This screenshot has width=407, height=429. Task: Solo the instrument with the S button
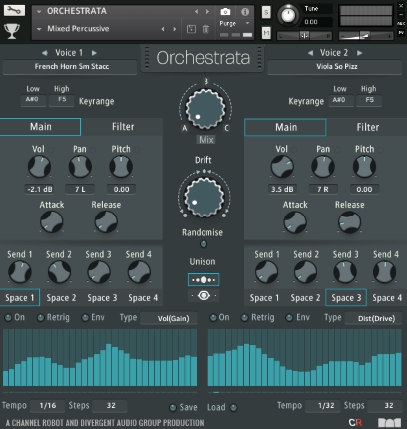[x=266, y=13]
